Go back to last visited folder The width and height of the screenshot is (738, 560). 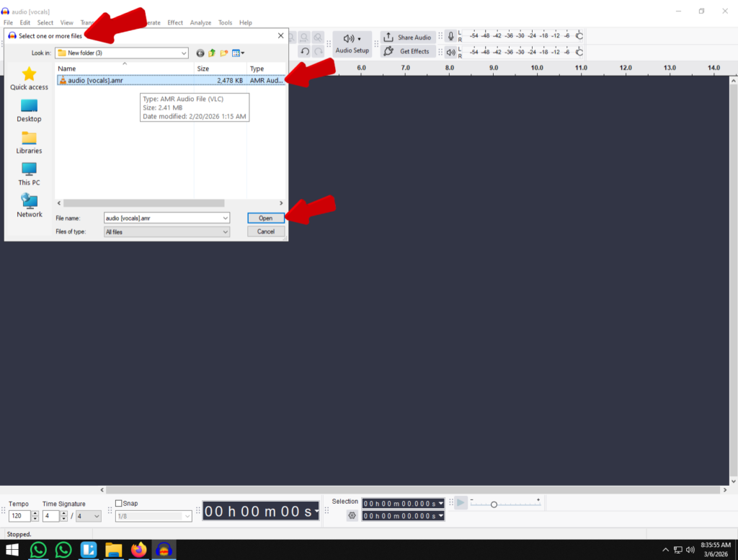200,53
